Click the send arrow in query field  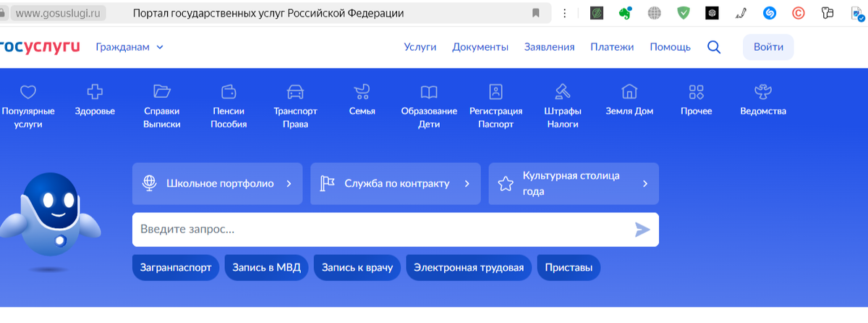coord(642,230)
